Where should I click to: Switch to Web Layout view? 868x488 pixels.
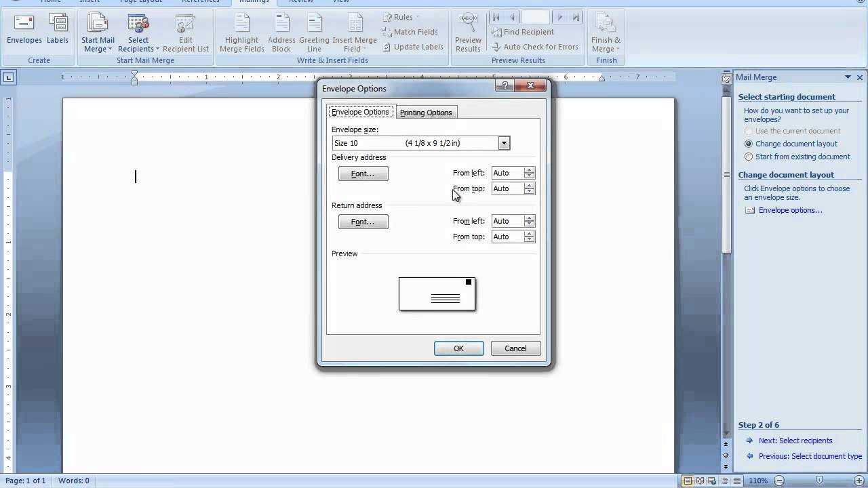click(x=711, y=481)
